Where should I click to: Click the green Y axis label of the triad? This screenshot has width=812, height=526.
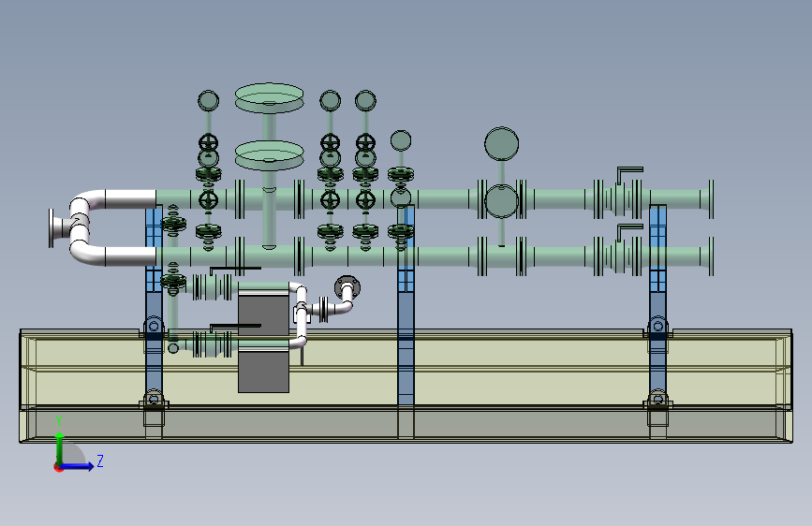(59, 421)
